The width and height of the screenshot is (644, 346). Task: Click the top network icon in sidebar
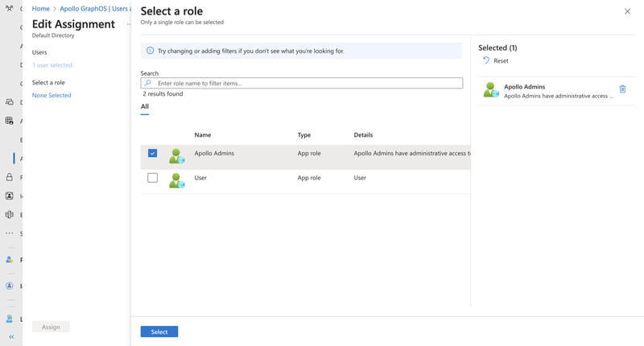tap(9, 8)
